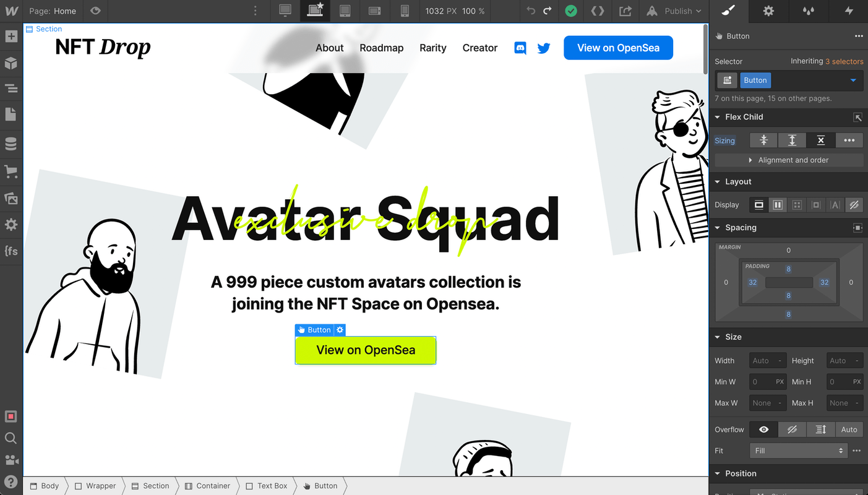Open the Navigator panel icon
The height and width of the screenshot is (495, 868).
click(x=11, y=88)
